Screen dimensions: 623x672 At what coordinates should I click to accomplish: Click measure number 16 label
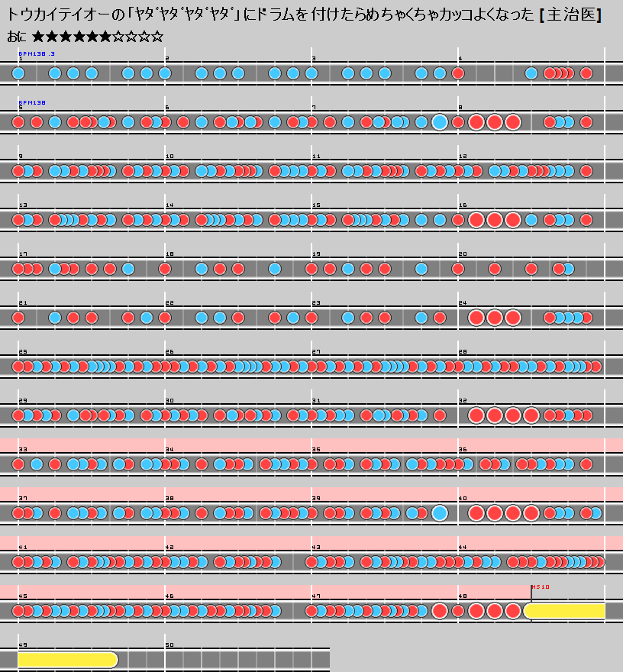click(463, 205)
